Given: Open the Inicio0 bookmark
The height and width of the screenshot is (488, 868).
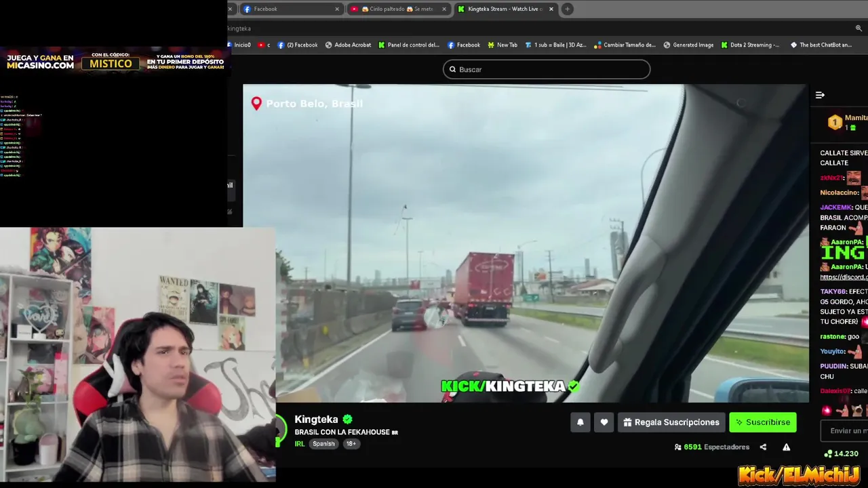Looking at the screenshot, I should coord(239,45).
